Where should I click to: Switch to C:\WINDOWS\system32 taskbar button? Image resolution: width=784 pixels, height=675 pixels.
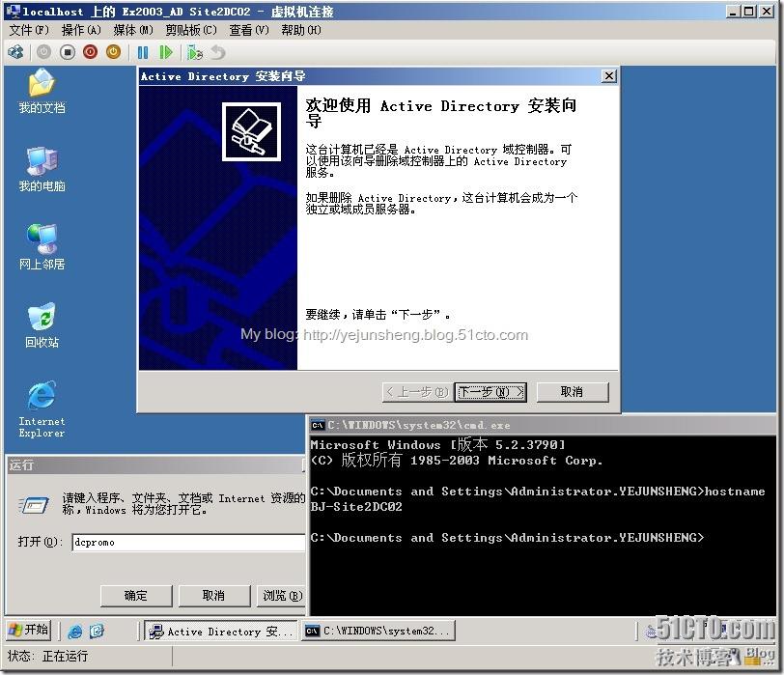coord(378,631)
